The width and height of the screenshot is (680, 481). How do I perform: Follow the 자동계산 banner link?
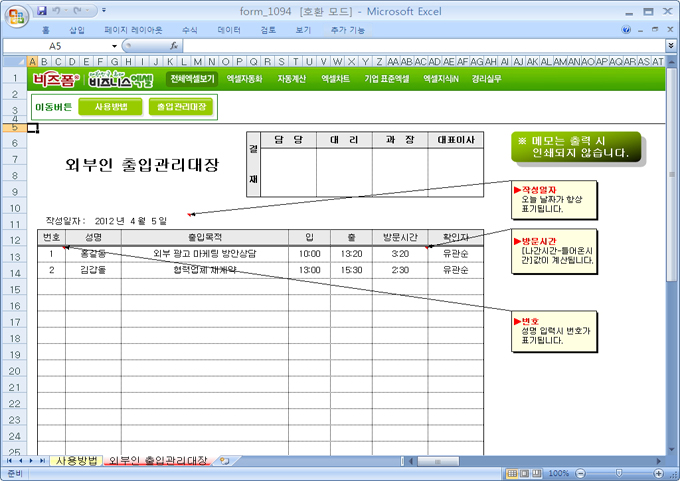(x=291, y=79)
